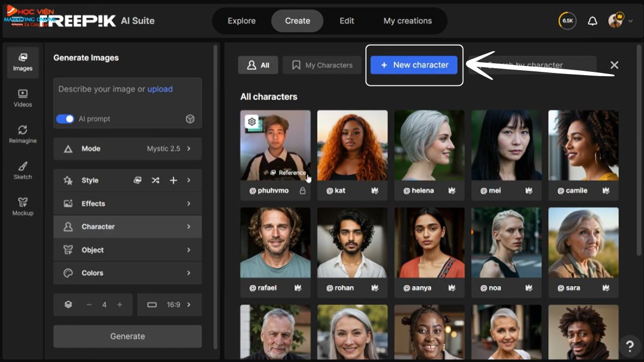Open the Sketch tool in sidebar

click(23, 171)
